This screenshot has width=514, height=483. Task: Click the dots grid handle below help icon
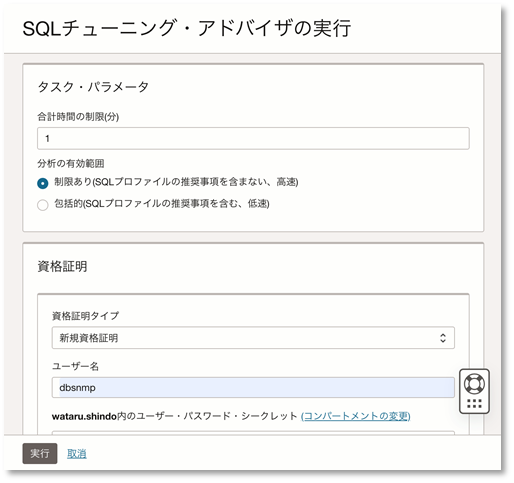474,404
